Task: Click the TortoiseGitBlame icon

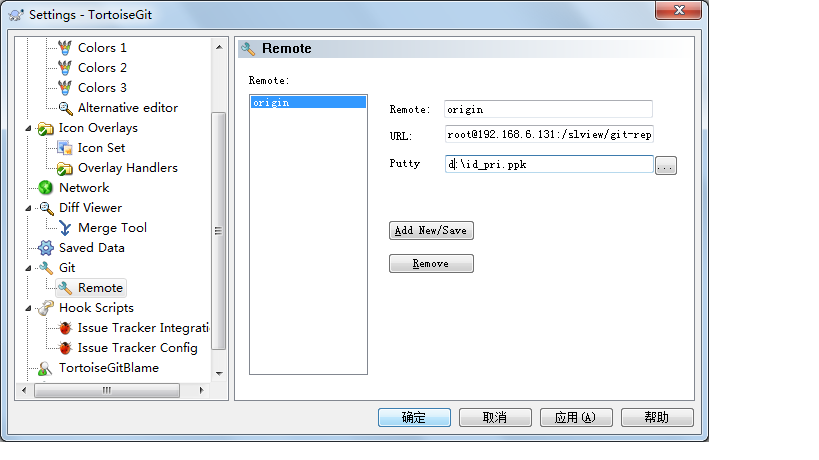Action: coord(45,369)
